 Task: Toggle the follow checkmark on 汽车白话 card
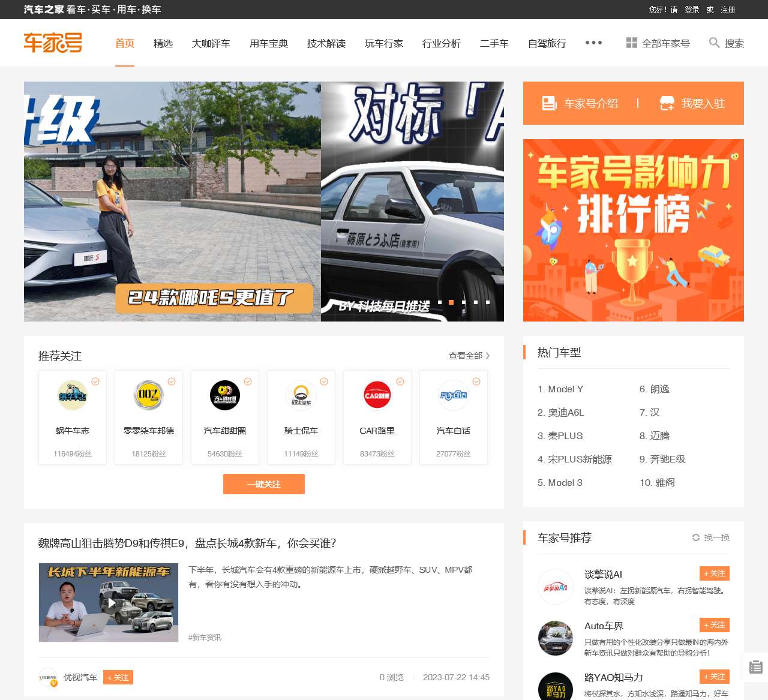click(x=476, y=381)
